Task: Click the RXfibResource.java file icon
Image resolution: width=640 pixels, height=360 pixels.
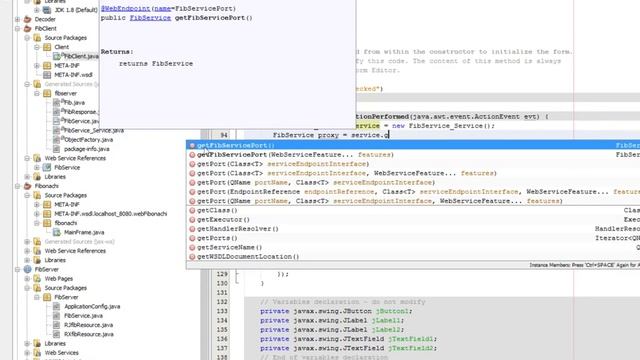Action: tap(57, 334)
